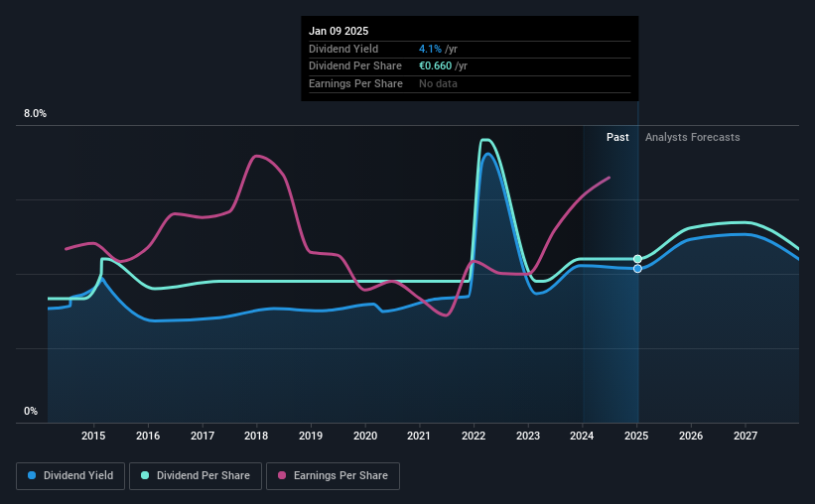Click the 2018 x-axis label
Screen dimensions: 815x504
click(x=256, y=436)
